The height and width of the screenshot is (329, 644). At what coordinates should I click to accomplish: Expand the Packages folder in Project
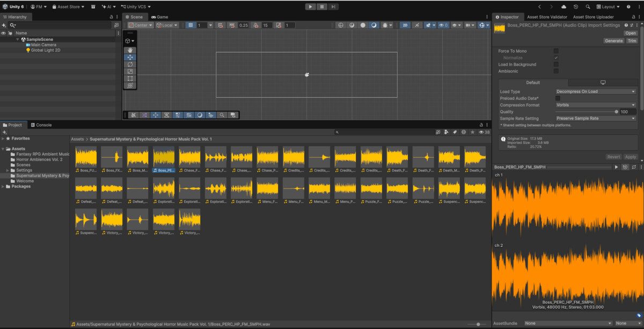(3, 187)
